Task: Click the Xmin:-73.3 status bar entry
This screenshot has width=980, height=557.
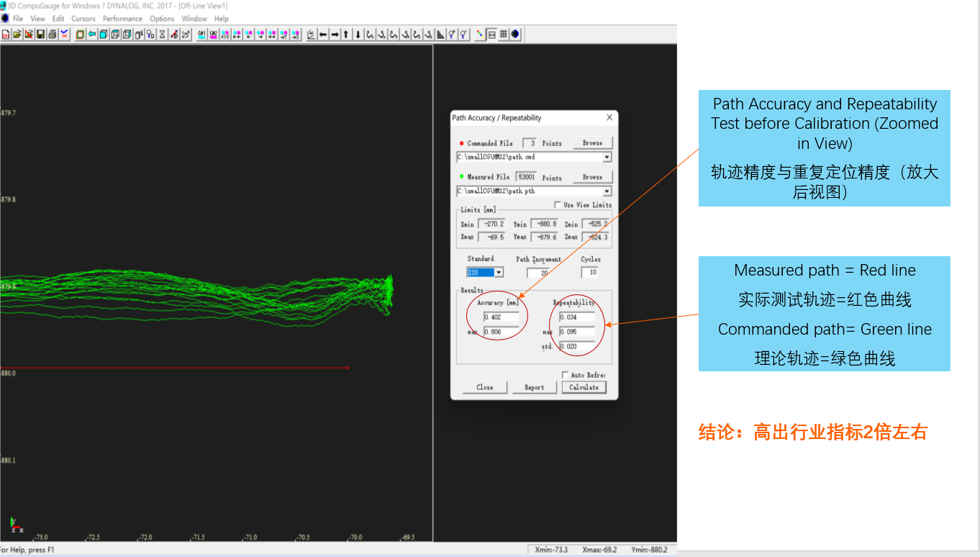Action: [552, 550]
